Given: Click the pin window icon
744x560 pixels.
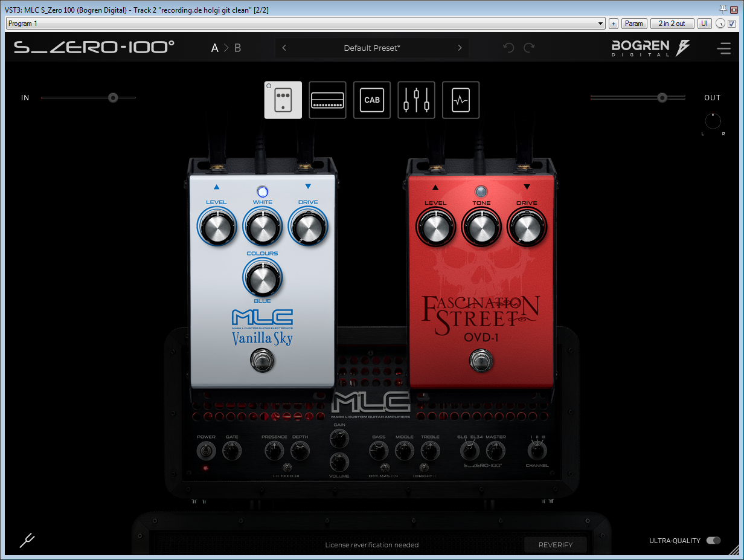Looking at the screenshot, I should [x=723, y=8].
